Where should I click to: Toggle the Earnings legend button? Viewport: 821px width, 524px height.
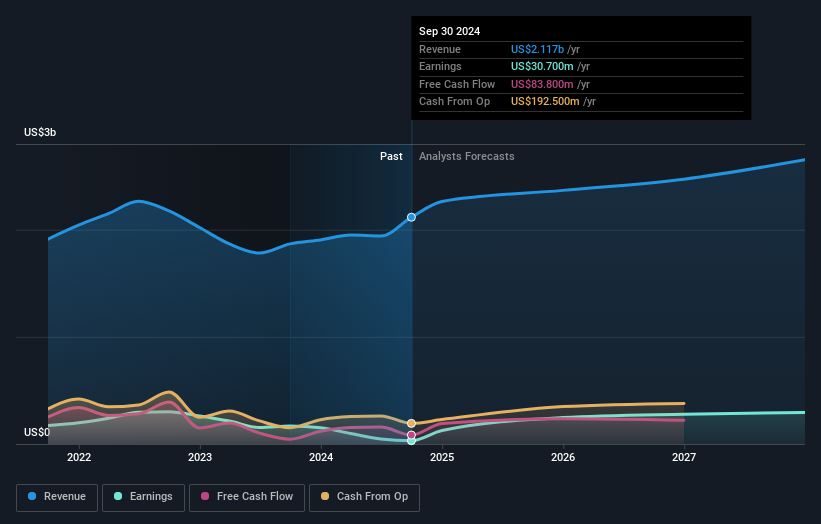(x=143, y=497)
